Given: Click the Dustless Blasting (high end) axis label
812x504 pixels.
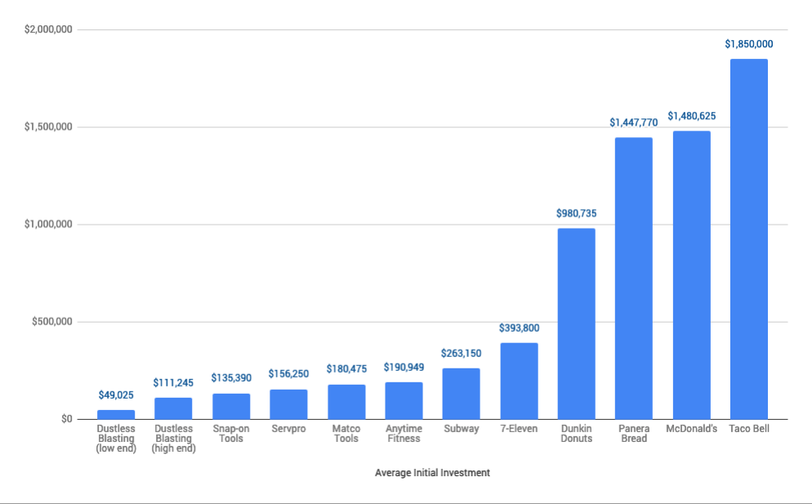Looking at the screenshot, I should click(173, 438).
